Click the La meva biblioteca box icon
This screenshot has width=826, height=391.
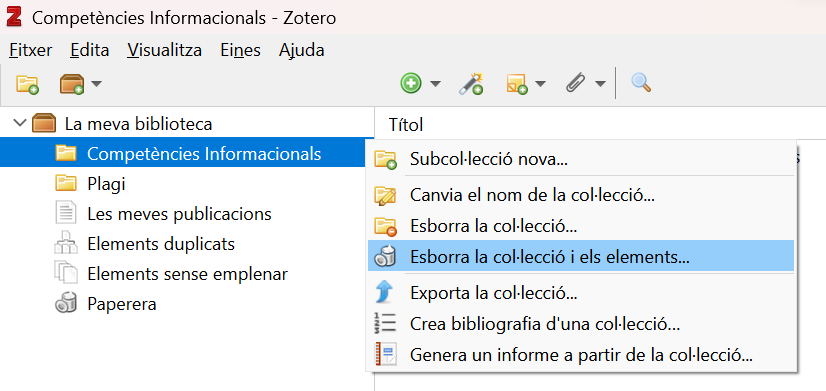pos(44,124)
